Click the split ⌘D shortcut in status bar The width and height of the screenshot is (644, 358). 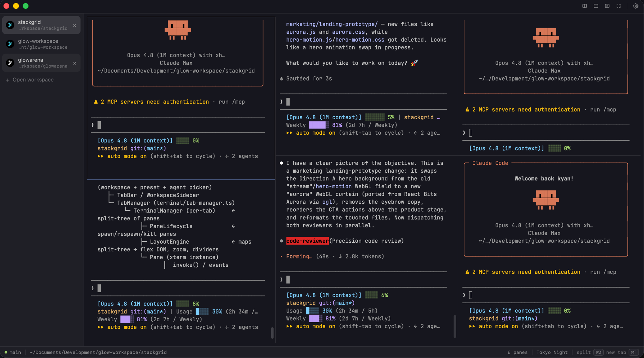coord(590,352)
